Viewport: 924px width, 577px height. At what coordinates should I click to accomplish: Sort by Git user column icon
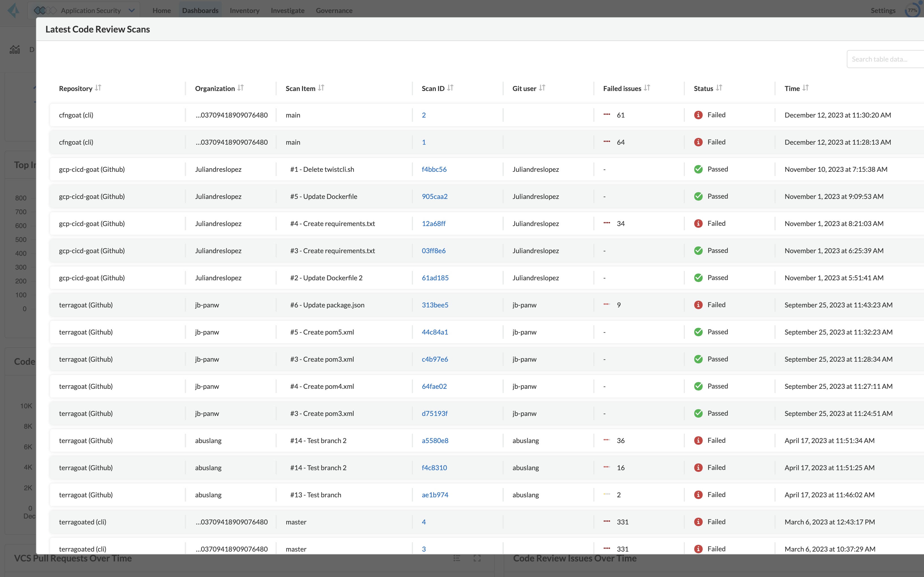[x=542, y=88]
